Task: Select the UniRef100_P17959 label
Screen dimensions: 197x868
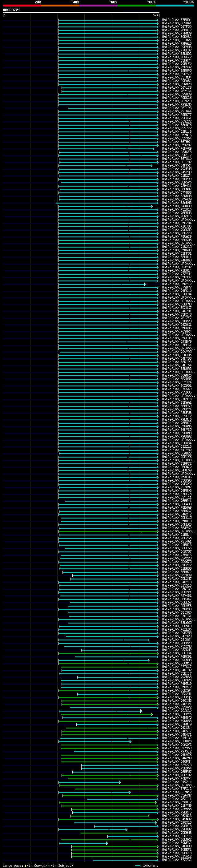Action: click(176, 748)
